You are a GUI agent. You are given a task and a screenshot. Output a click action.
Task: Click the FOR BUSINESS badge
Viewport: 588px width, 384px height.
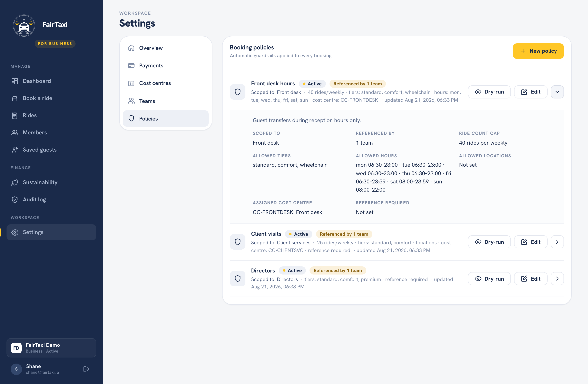pos(55,44)
